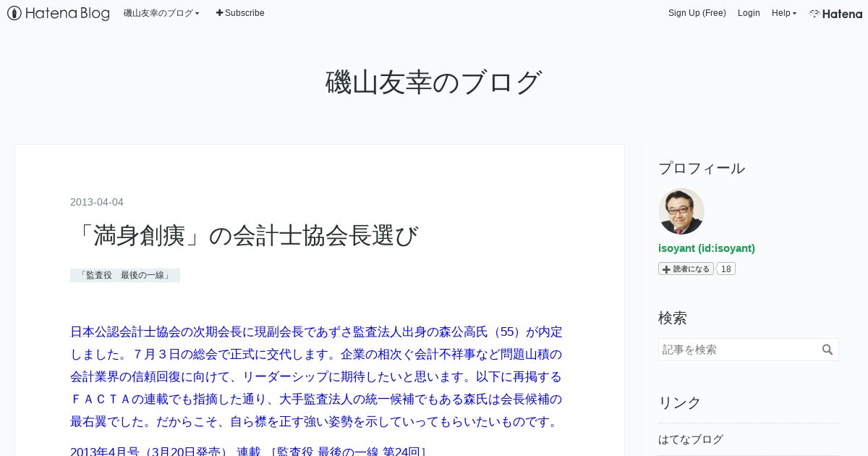Click the Login link
This screenshot has width=868, height=456.
[749, 13]
